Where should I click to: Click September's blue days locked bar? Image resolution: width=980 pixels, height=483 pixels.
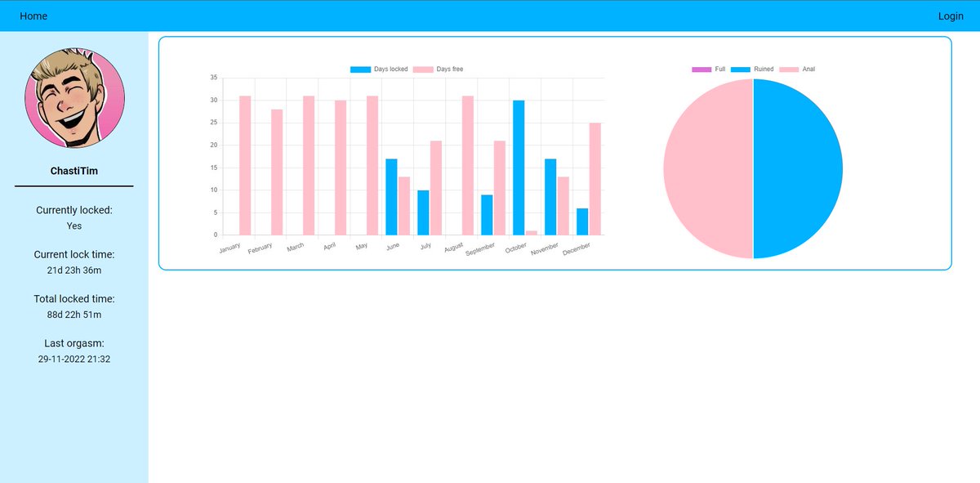tap(487, 214)
